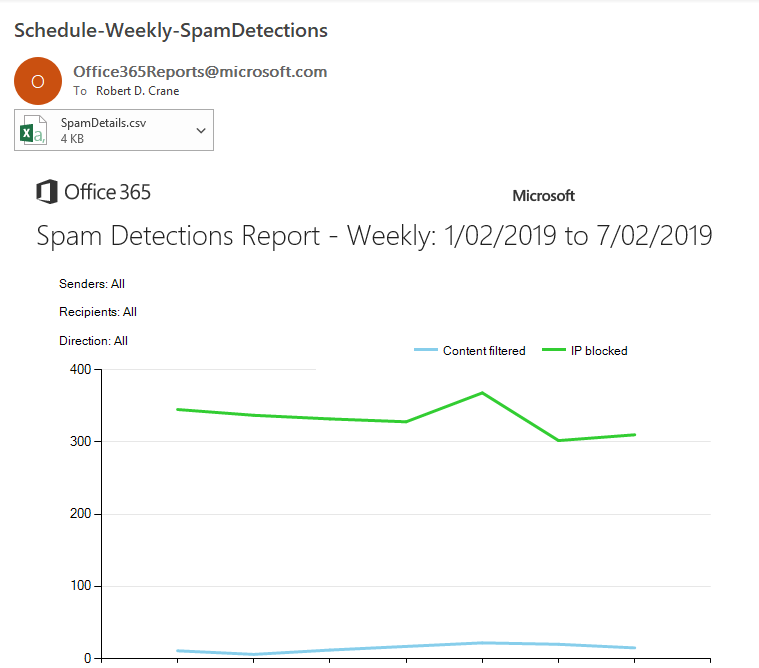Click the Microsoft text in report header
Screen dimensions: 759x668
tap(543, 196)
